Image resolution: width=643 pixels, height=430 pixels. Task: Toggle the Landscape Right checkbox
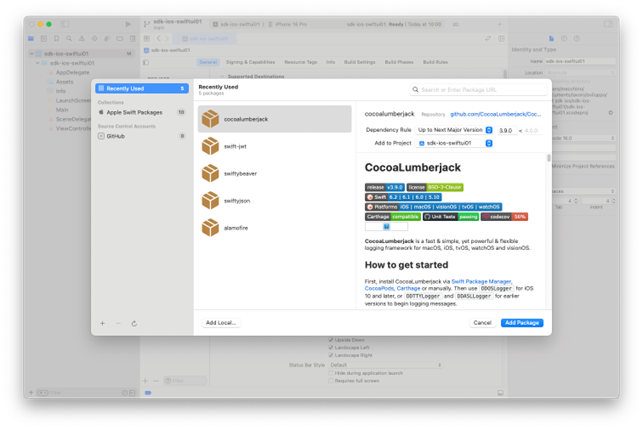point(331,355)
